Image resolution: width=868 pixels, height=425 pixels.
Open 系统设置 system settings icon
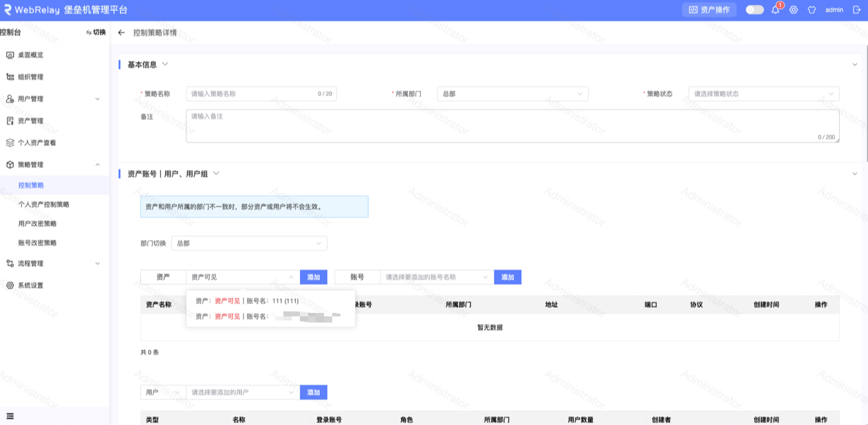coord(10,285)
